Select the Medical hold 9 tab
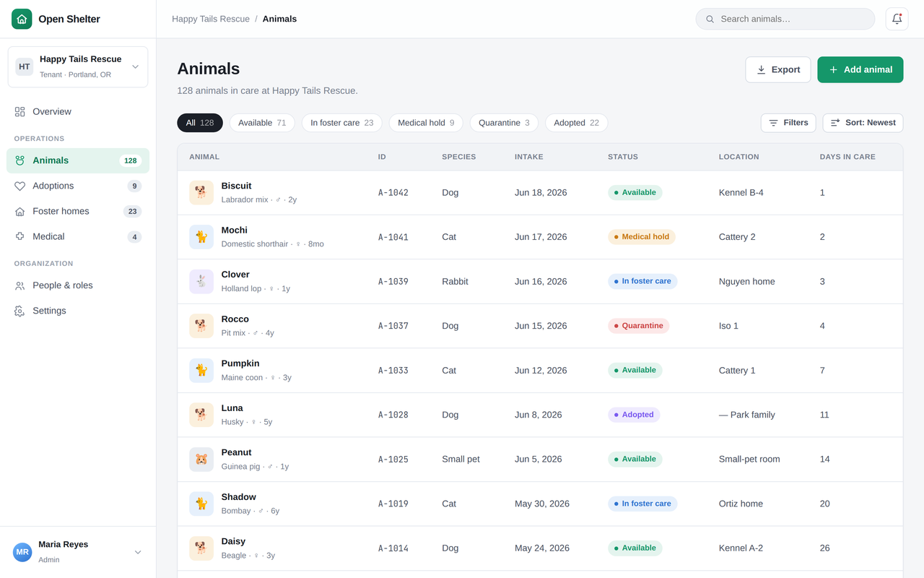Image resolution: width=924 pixels, height=578 pixels. click(426, 123)
